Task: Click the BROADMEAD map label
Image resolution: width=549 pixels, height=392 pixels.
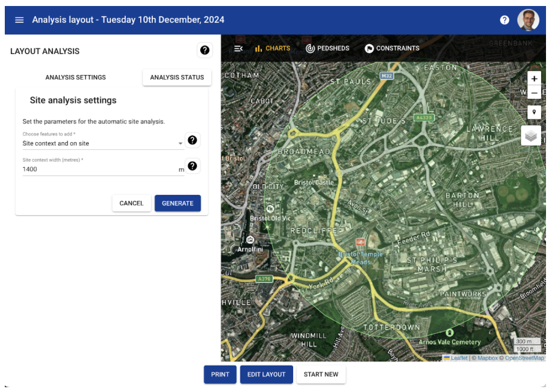Action: (x=304, y=152)
